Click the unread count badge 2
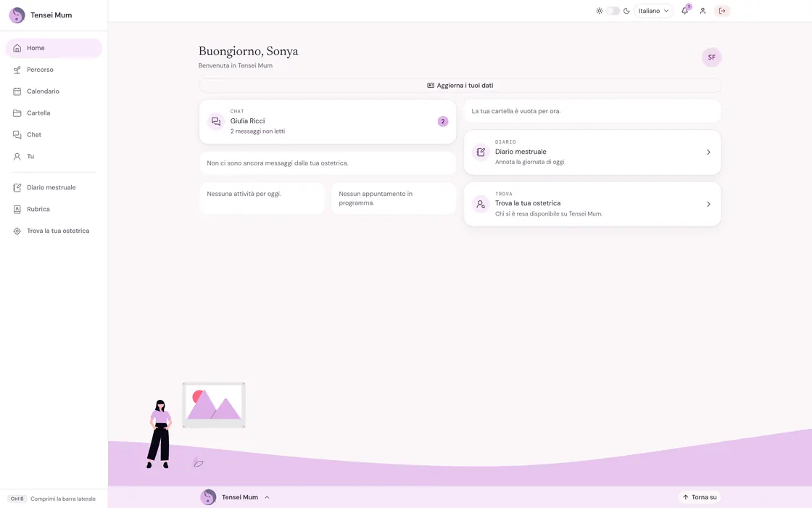The height and width of the screenshot is (508, 812). (443, 121)
